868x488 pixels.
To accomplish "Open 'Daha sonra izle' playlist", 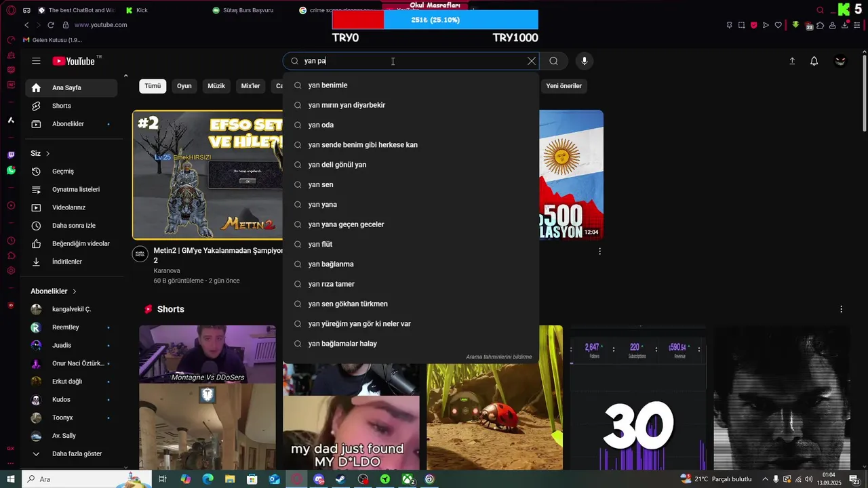I will [71, 226].
